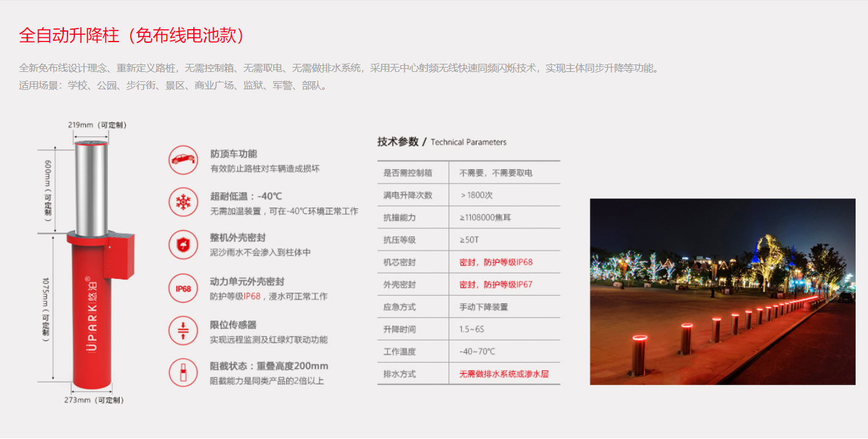Open the night plaza bollards photo
Viewport: 868px width, 439px height.
pos(722,291)
